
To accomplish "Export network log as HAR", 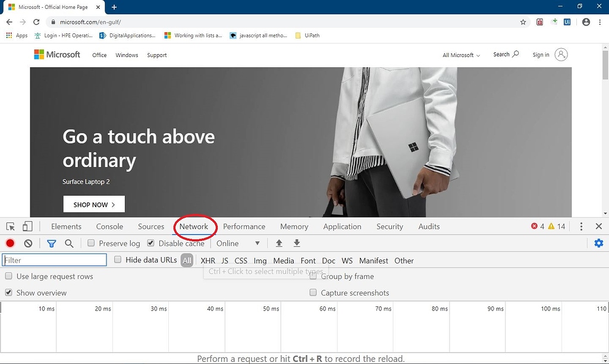I will (x=296, y=243).
